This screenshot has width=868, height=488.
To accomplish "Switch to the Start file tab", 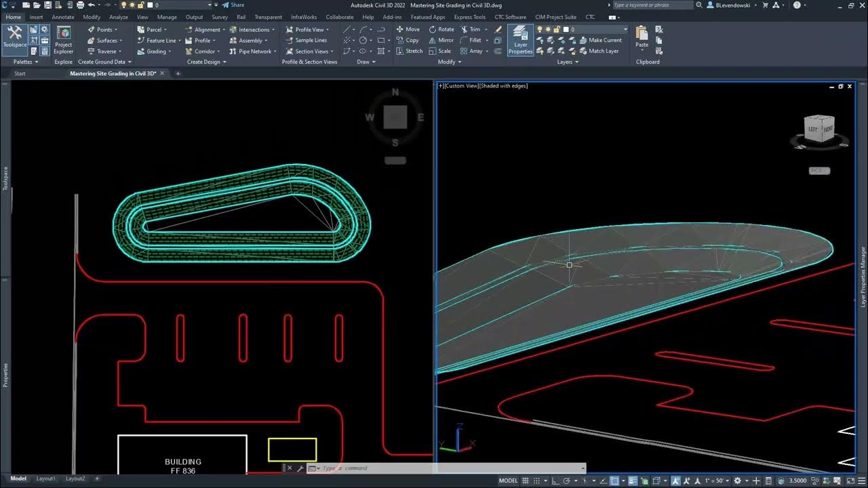I will 20,73.
